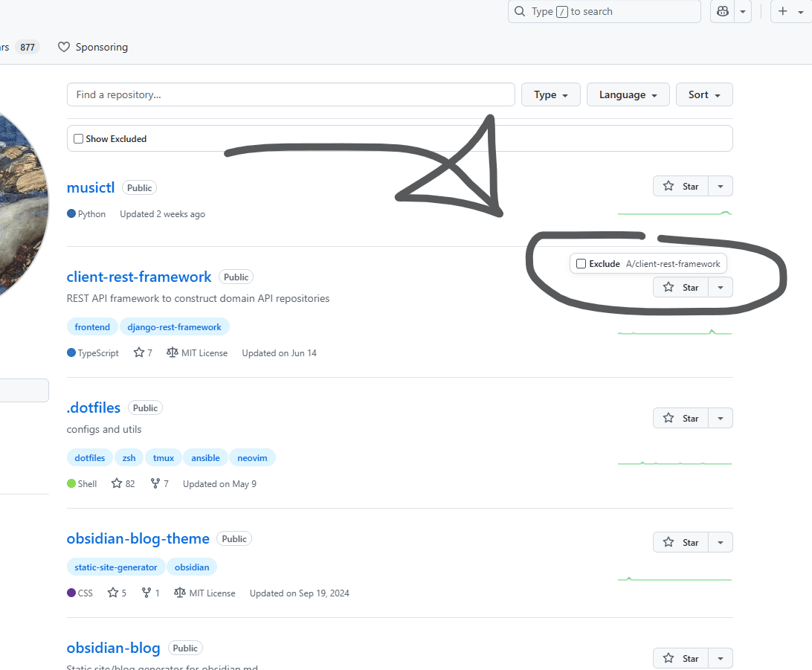Open .dotfiles stargazers count 82
812x670 pixels.
[123, 484]
